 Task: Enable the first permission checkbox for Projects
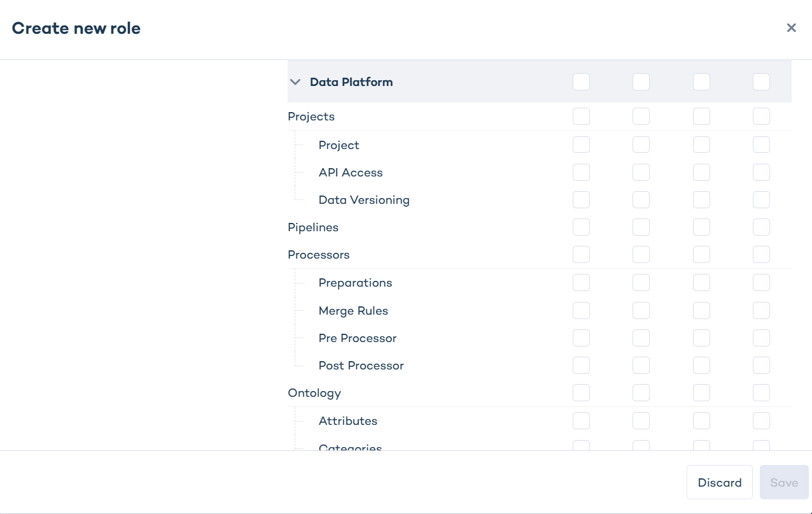coord(581,116)
